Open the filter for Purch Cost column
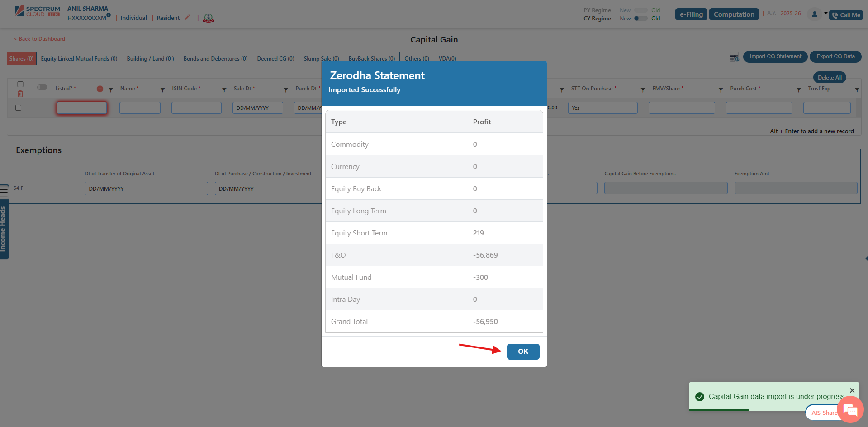The width and height of the screenshot is (868, 427). 798,90
